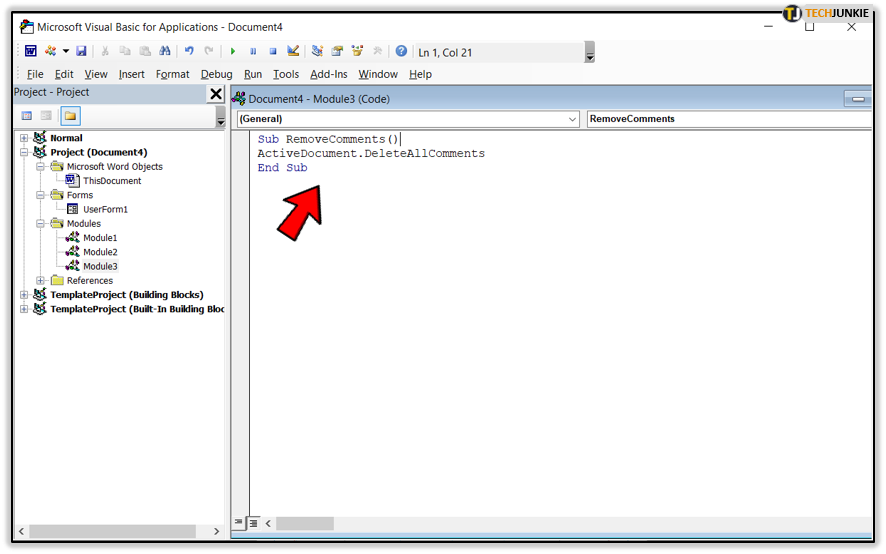Open the Run menu
This screenshot has height=554, width=886.
coord(253,74)
